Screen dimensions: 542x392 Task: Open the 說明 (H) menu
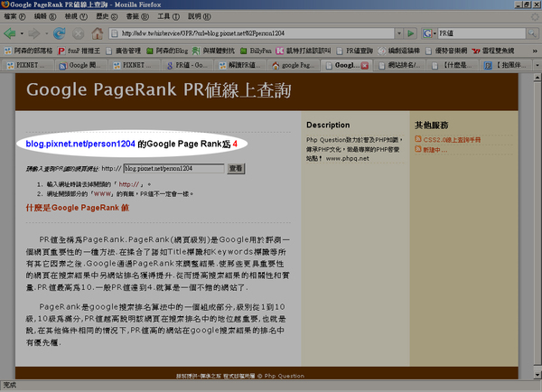[x=199, y=16]
